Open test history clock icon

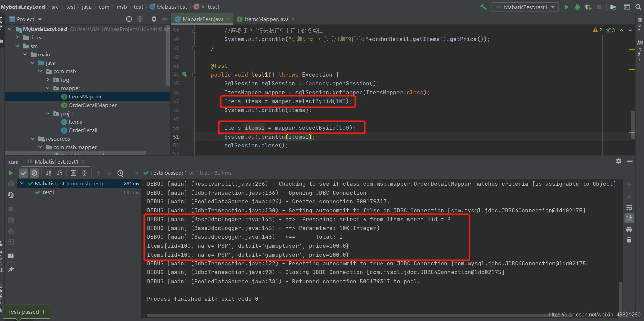pos(121,173)
